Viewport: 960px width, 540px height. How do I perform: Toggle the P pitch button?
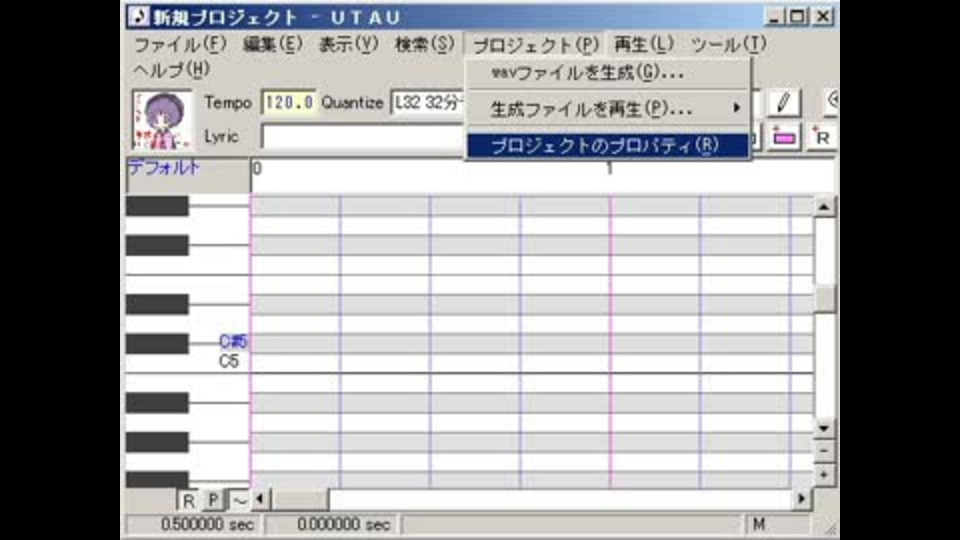pyautogui.click(x=213, y=500)
